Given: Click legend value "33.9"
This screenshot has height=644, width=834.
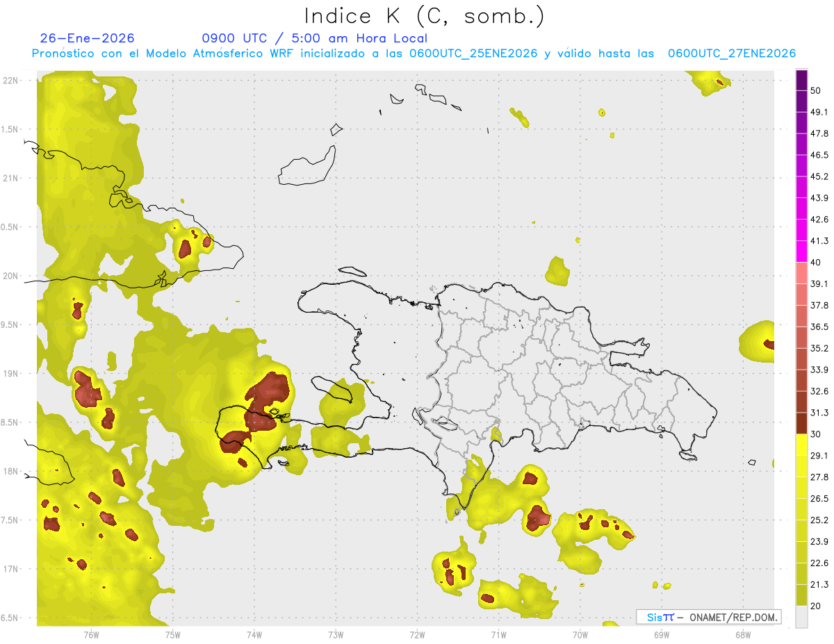Looking at the screenshot, I should pyautogui.click(x=819, y=370).
